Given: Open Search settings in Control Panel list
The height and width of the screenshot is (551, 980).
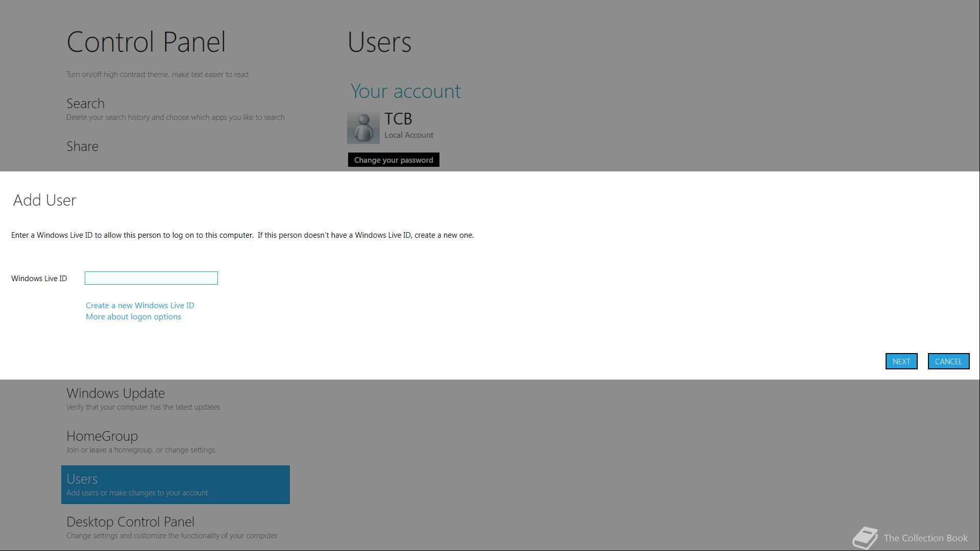Looking at the screenshot, I should 176,109.
